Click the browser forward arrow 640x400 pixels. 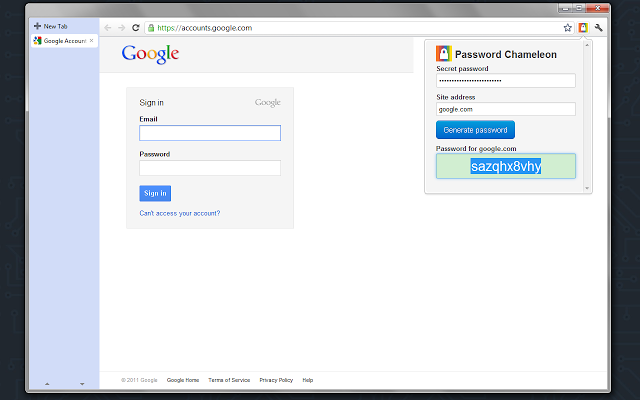click(121, 28)
